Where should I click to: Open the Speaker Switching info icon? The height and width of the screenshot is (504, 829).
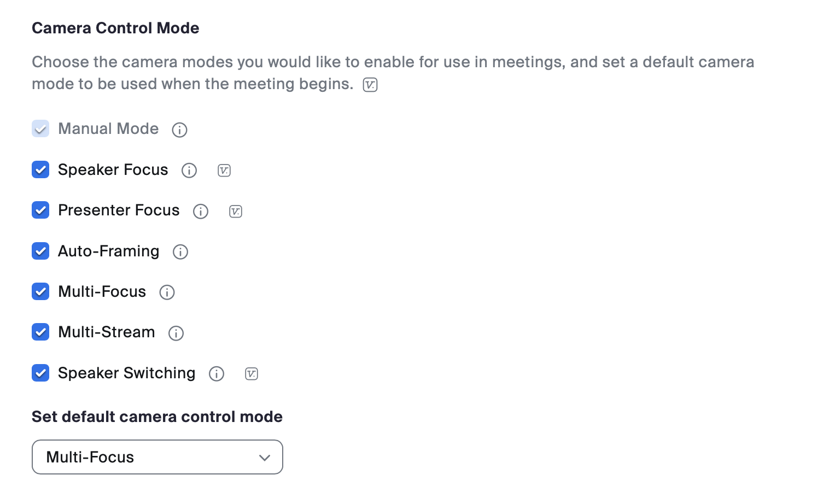click(x=217, y=374)
